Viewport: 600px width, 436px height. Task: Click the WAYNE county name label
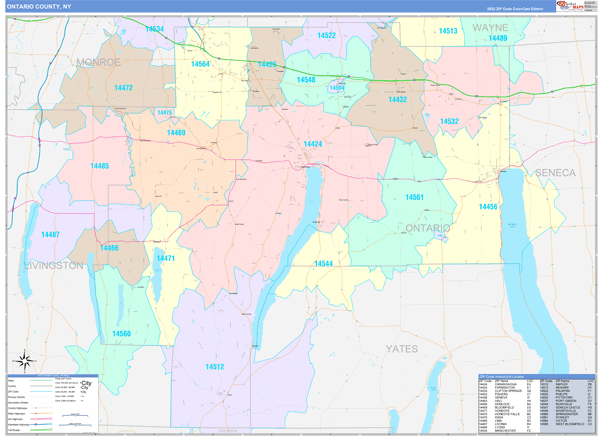pos(490,28)
